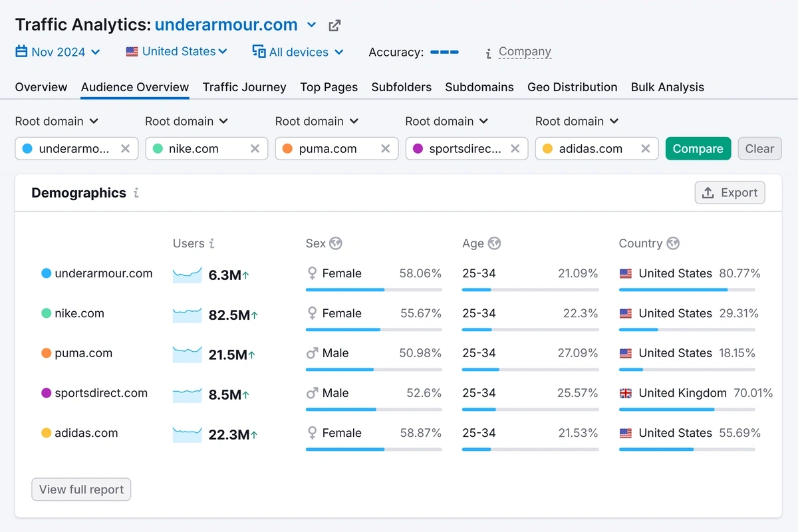Click the male symbol in puma.com row

(x=312, y=353)
